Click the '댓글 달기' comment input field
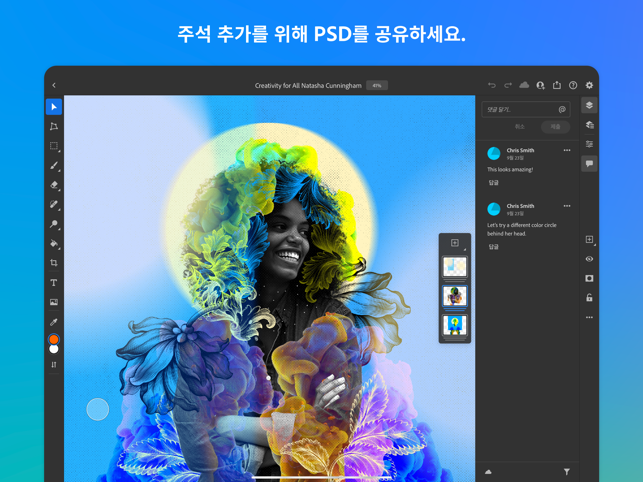The width and height of the screenshot is (643, 482). pos(526,110)
